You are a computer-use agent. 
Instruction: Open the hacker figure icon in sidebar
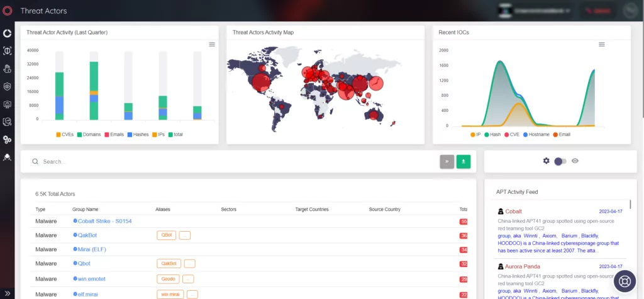click(7, 157)
